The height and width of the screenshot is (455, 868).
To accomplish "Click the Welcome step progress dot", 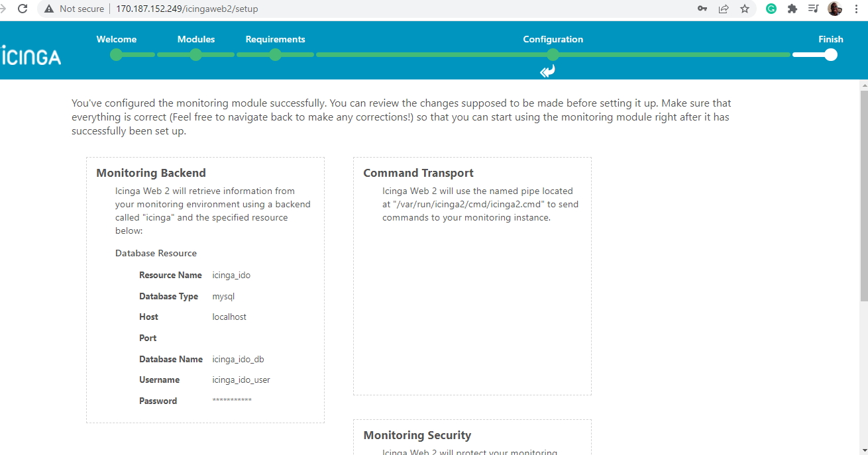I will tap(117, 55).
